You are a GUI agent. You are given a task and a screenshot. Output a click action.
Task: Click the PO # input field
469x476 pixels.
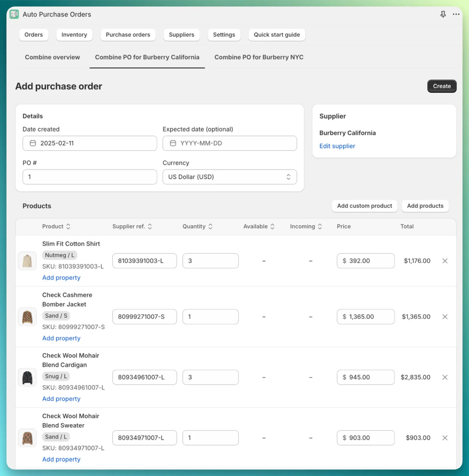[90, 177]
